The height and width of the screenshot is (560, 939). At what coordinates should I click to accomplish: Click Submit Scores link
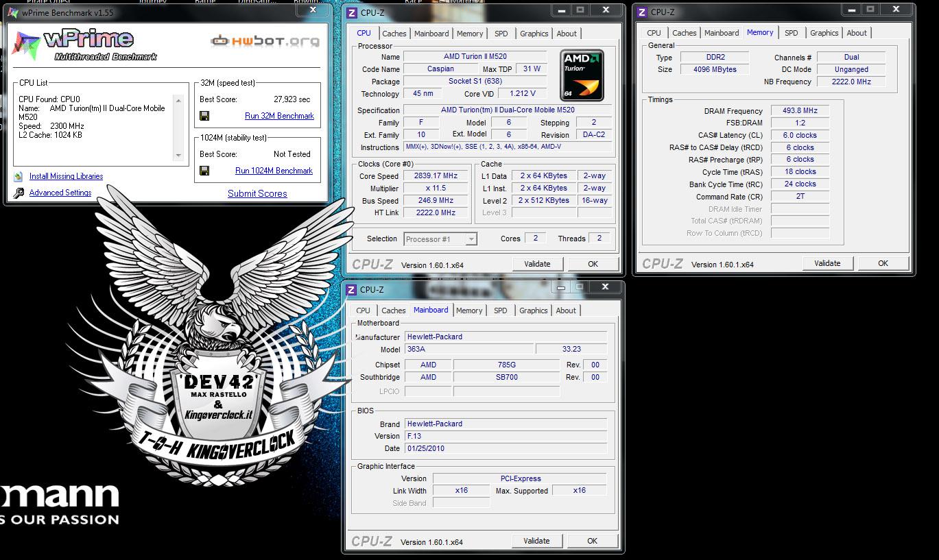pyautogui.click(x=257, y=193)
